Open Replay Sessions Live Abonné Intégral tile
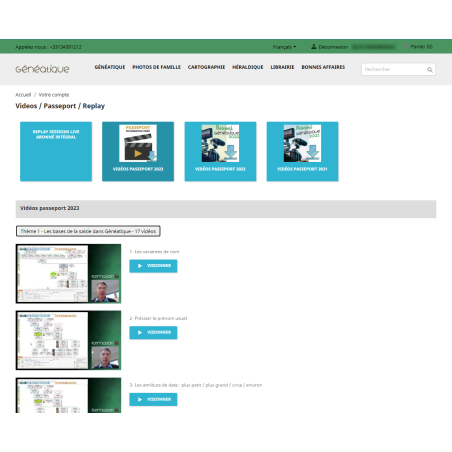The width and height of the screenshot is (452, 452). [x=56, y=151]
